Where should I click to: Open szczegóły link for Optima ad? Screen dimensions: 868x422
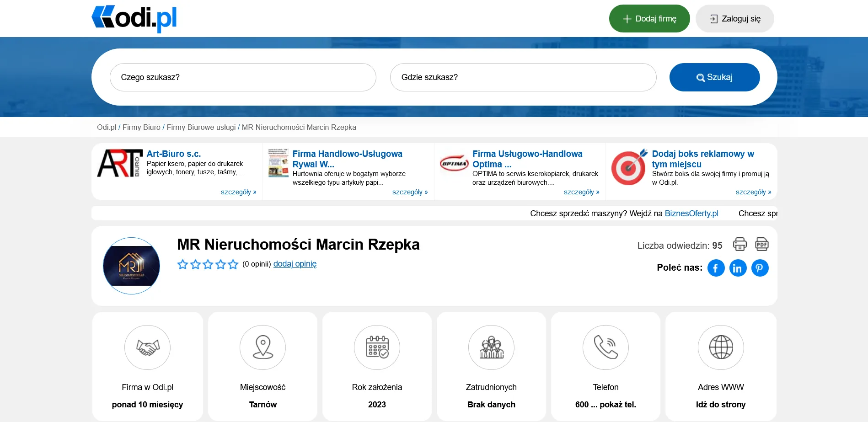pyautogui.click(x=581, y=192)
